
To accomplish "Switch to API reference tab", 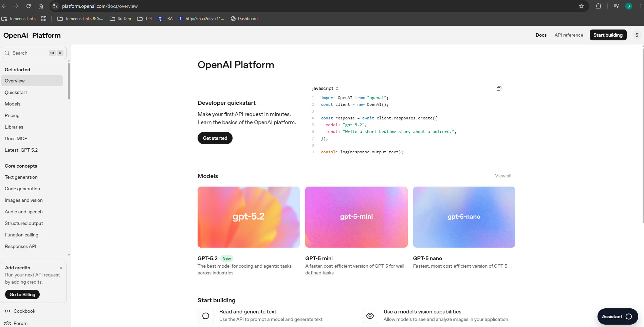I will pos(569,35).
